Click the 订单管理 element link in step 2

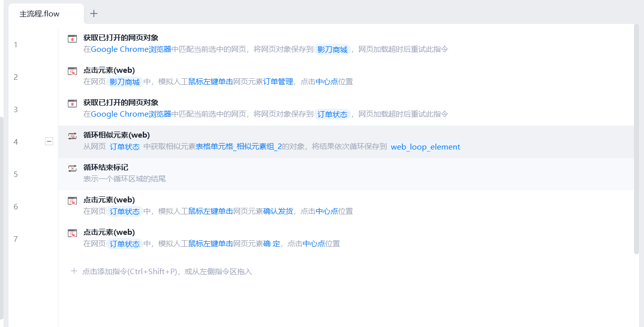[278, 82]
